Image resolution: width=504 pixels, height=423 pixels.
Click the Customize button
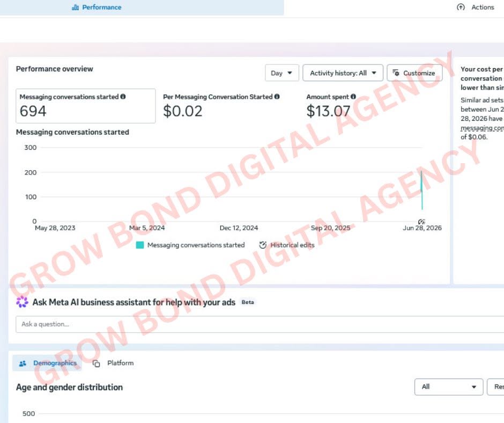(x=414, y=73)
